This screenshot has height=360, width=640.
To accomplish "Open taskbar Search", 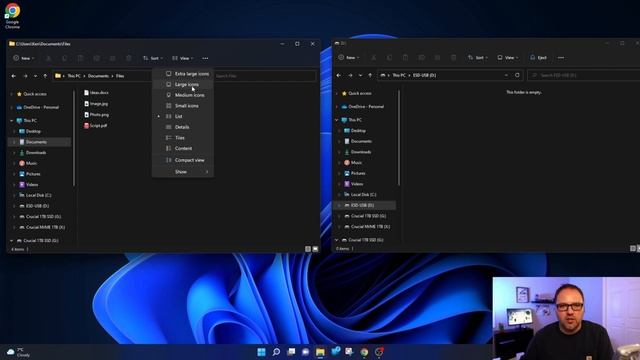I will click(x=276, y=352).
